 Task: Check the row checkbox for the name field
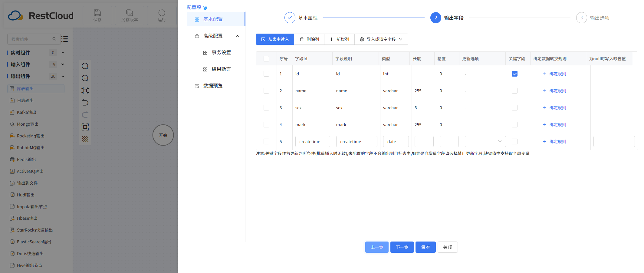[x=266, y=90]
